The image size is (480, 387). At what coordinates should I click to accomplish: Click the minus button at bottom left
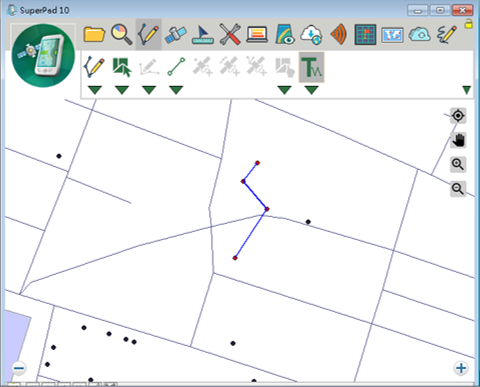19,368
